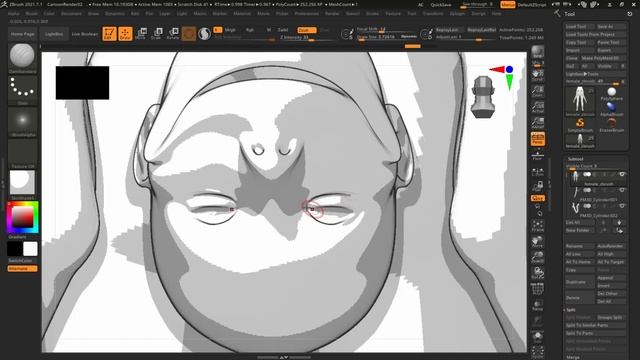Screen dimensions: 640x360
Task: Select the EraserBrush tool thumbnail
Action: (x=611, y=125)
